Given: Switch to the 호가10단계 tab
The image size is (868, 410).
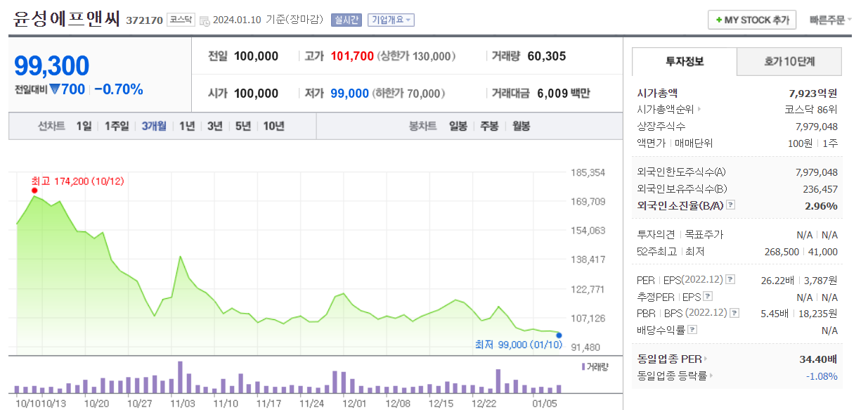Looking at the screenshot, I should (789, 61).
